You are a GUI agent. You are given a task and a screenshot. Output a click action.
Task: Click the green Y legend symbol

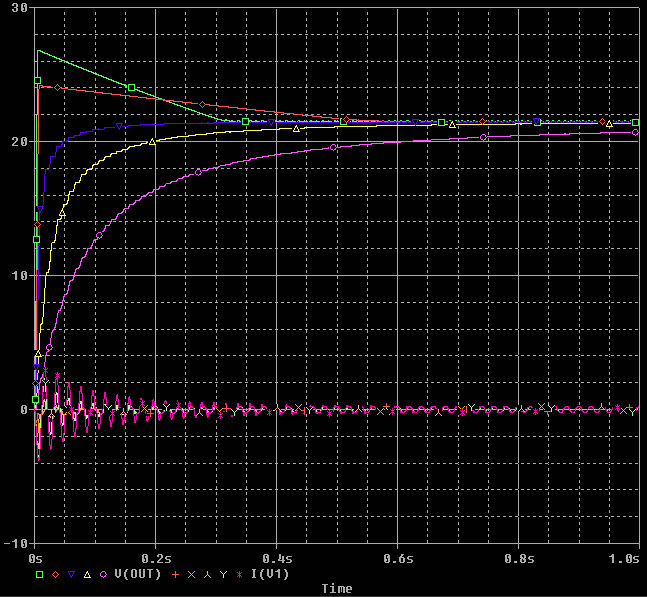point(223,574)
